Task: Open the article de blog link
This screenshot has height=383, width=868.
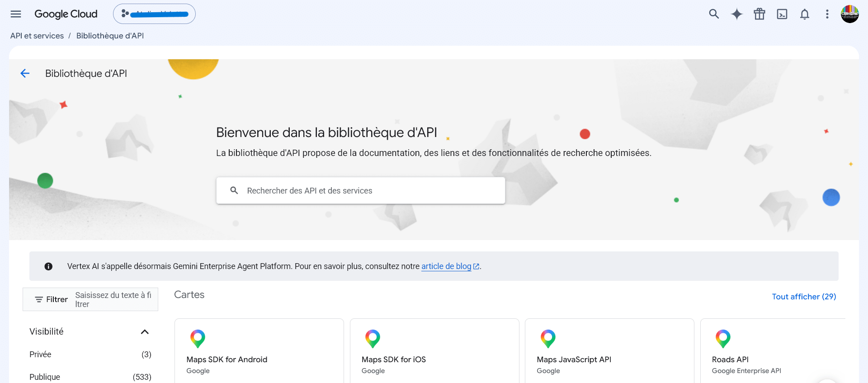Action: pos(450,266)
